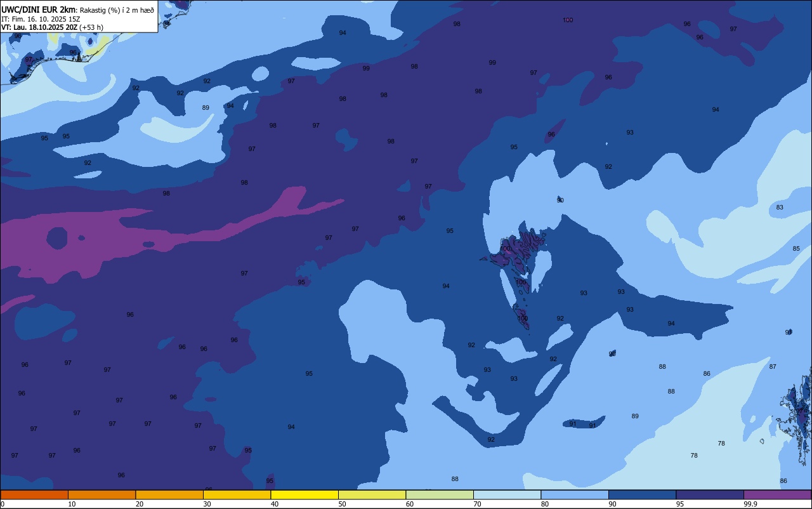Viewport: 812px width, 509px height.
Task: Click the '(+53 h)' forecast offset text
Action: [91, 27]
